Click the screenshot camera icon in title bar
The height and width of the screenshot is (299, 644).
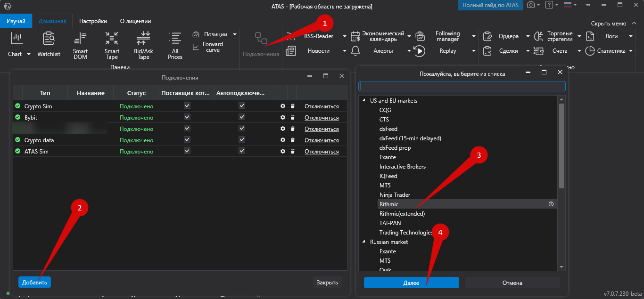click(x=531, y=5)
